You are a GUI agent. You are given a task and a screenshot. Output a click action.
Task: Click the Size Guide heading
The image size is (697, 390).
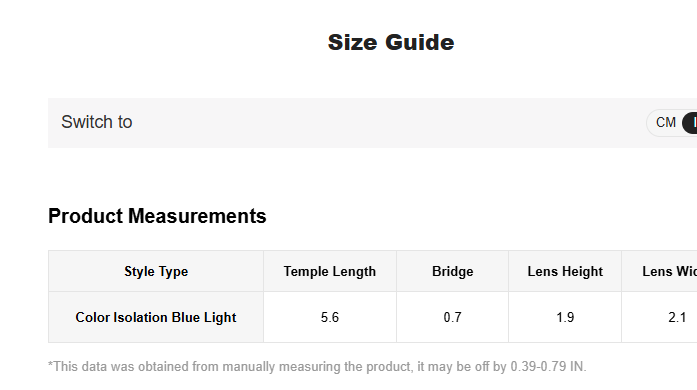click(x=391, y=43)
